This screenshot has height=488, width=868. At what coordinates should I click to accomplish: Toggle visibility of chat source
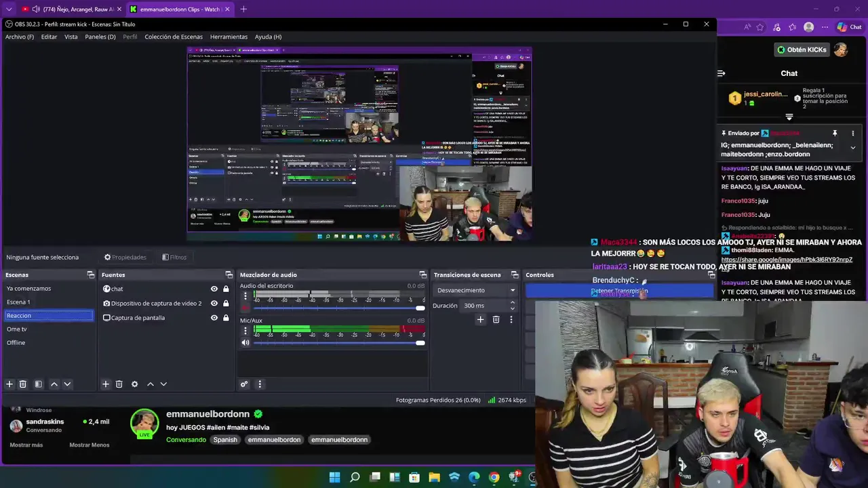(x=214, y=289)
